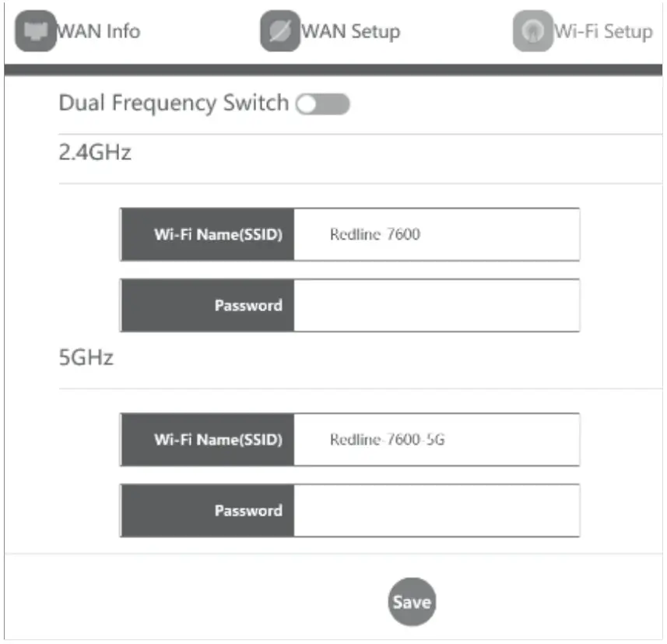Select the circular Save icon at the bottom

point(413,600)
